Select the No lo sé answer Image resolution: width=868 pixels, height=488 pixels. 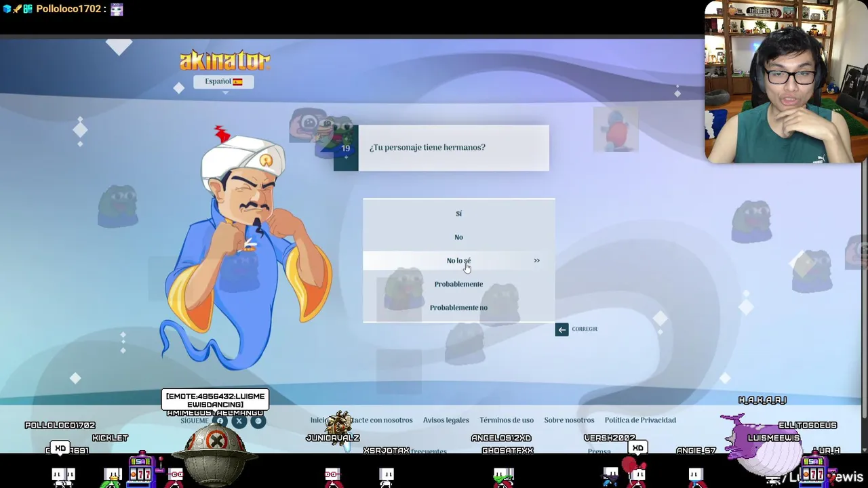(x=458, y=260)
